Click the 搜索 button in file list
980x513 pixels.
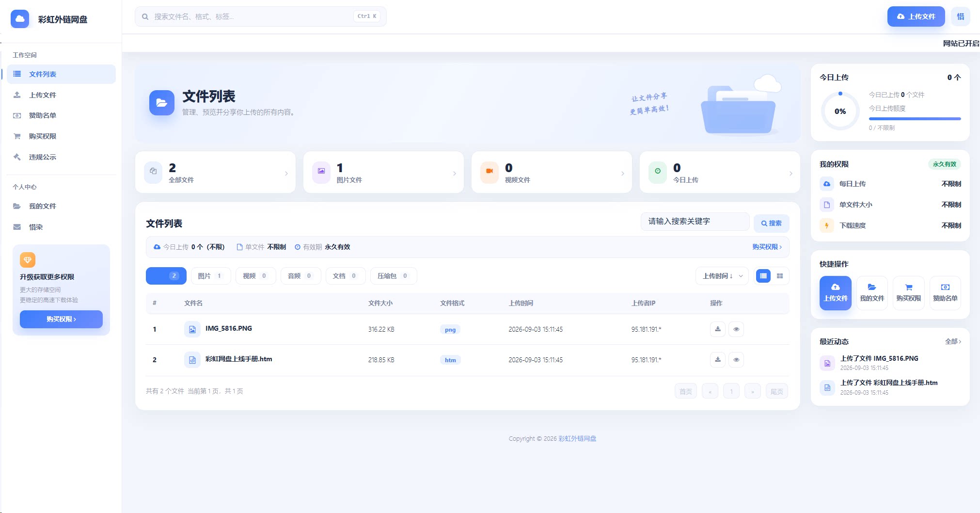tap(772, 223)
